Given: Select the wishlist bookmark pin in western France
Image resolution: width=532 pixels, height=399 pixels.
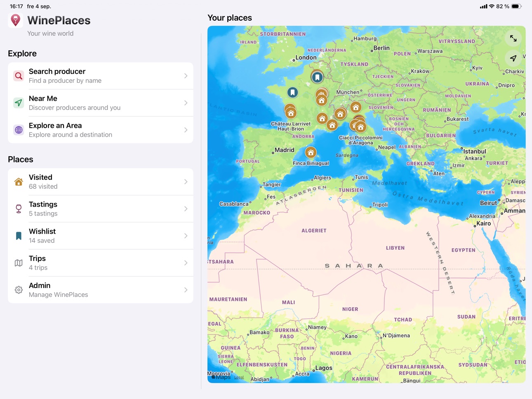Looking at the screenshot, I should click(x=292, y=92).
